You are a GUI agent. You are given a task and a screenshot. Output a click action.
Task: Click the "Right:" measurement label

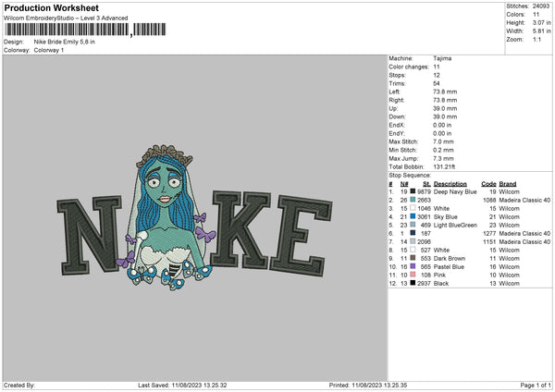pyautogui.click(x=396, y=100)
